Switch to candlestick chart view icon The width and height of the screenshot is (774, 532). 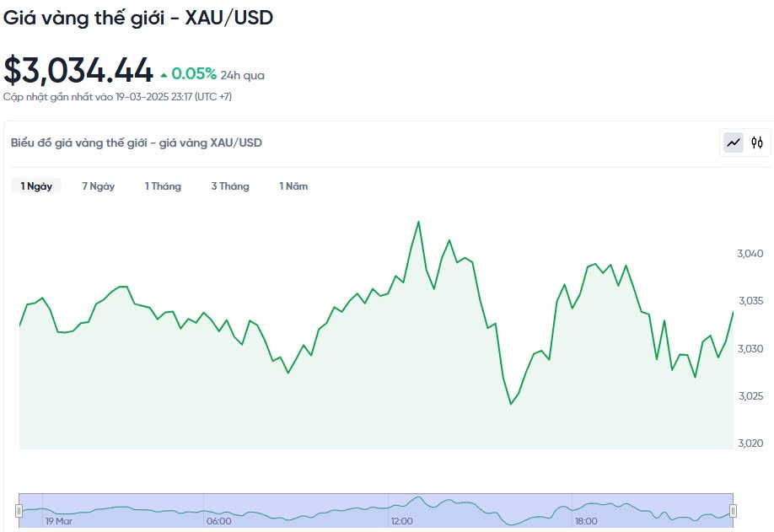[x=757, y=142]
